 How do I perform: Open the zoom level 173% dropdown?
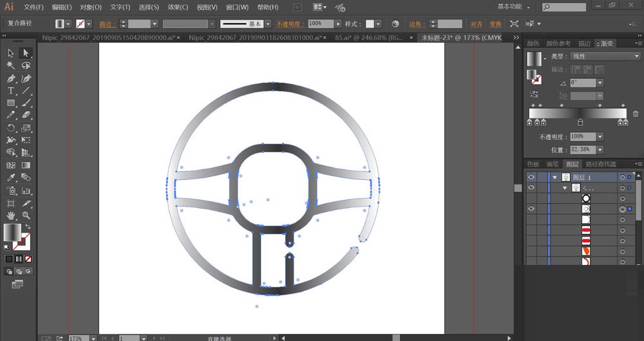click(93, 338)
